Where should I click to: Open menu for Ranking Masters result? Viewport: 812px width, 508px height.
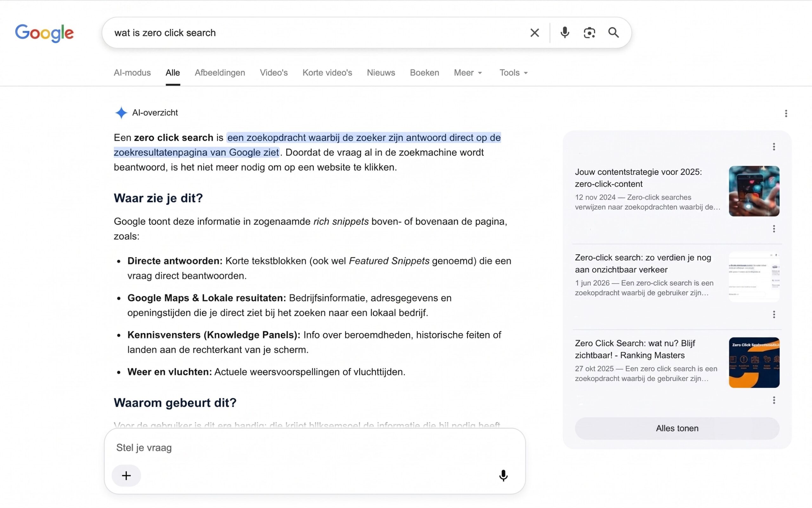tap(774, 400)
